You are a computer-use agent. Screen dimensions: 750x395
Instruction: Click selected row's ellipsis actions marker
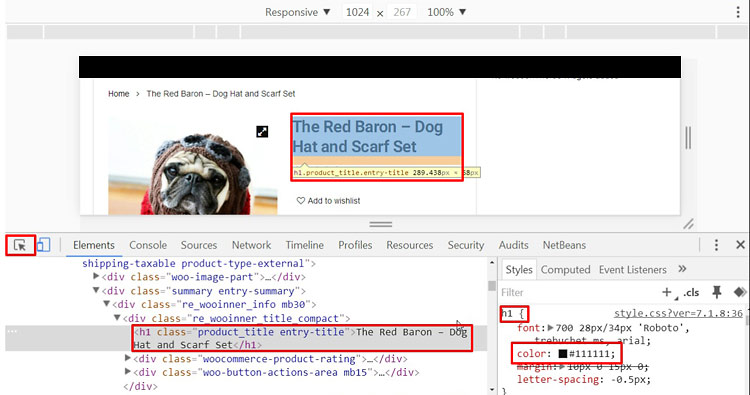point(12,331)
